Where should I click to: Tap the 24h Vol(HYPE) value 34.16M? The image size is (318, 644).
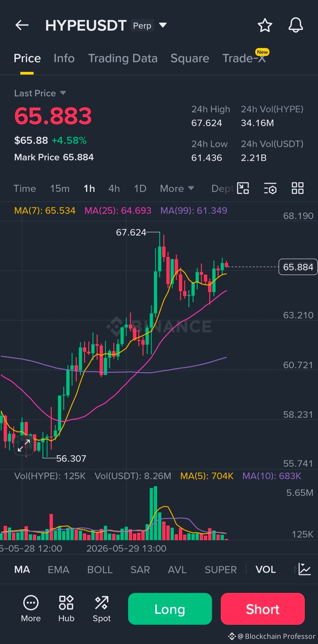[257, 123]
